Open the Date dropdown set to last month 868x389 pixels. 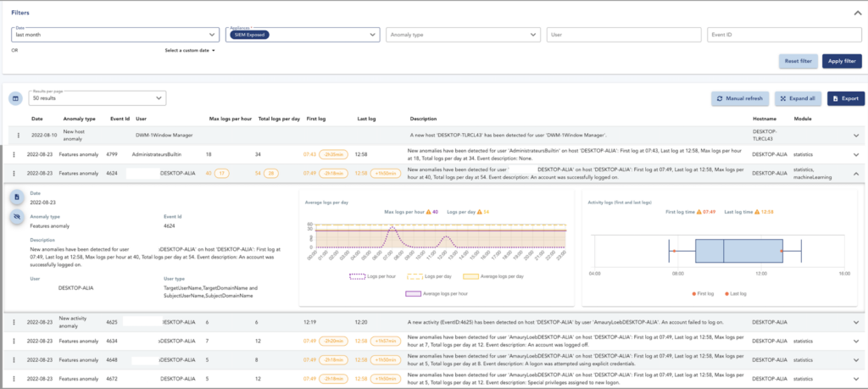pos(114,34)
